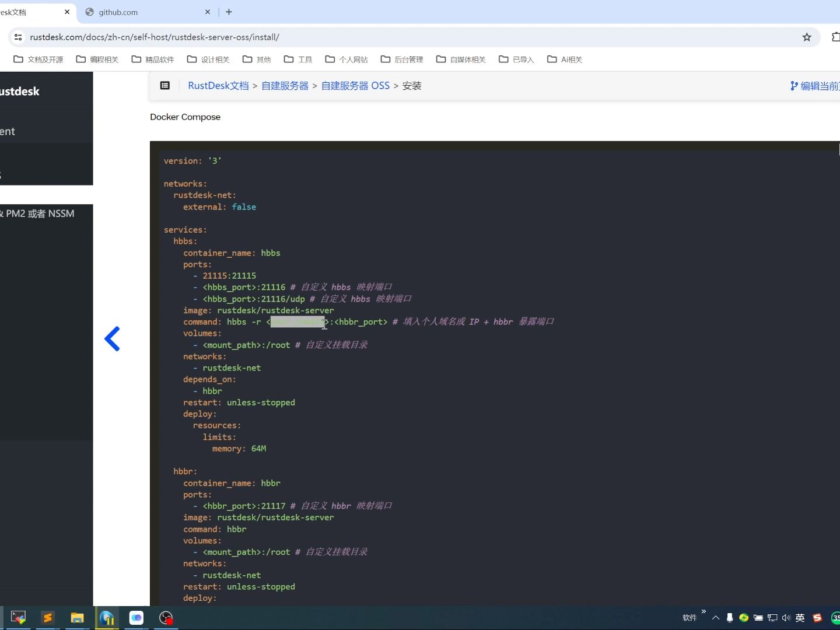
Task: Open the volume control tray icon
Action: point(786,618)
